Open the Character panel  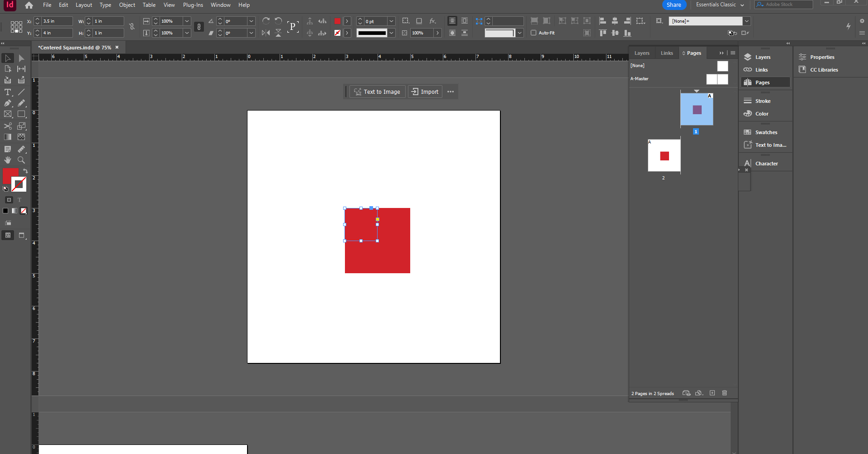(766, 163)
